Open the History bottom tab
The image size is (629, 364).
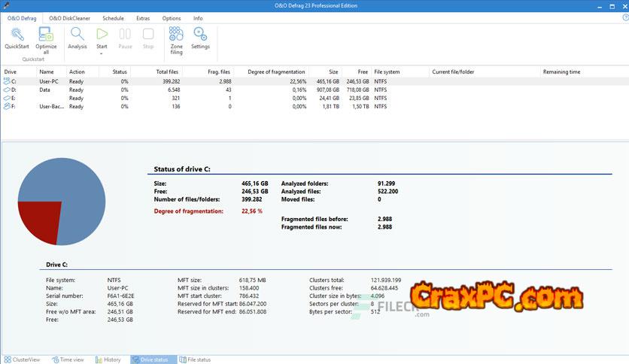point(108,359)
